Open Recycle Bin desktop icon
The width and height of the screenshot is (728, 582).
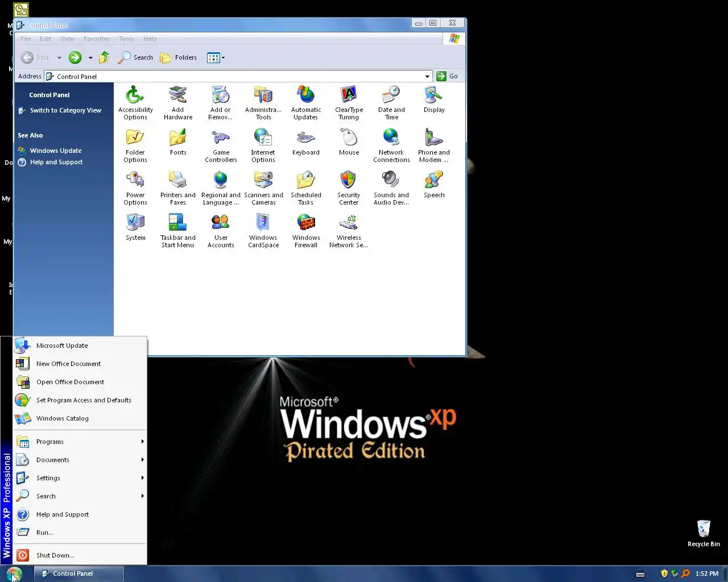704,533
